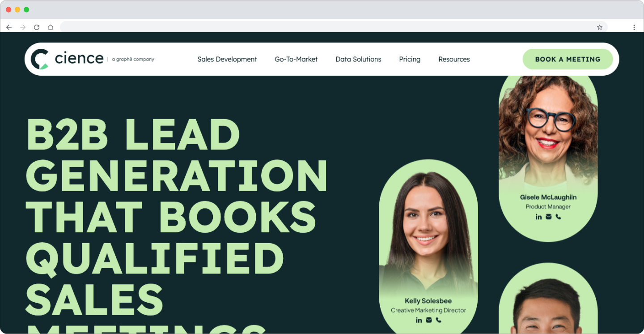Click the 'Product Manager' title

tap(548, 207)
